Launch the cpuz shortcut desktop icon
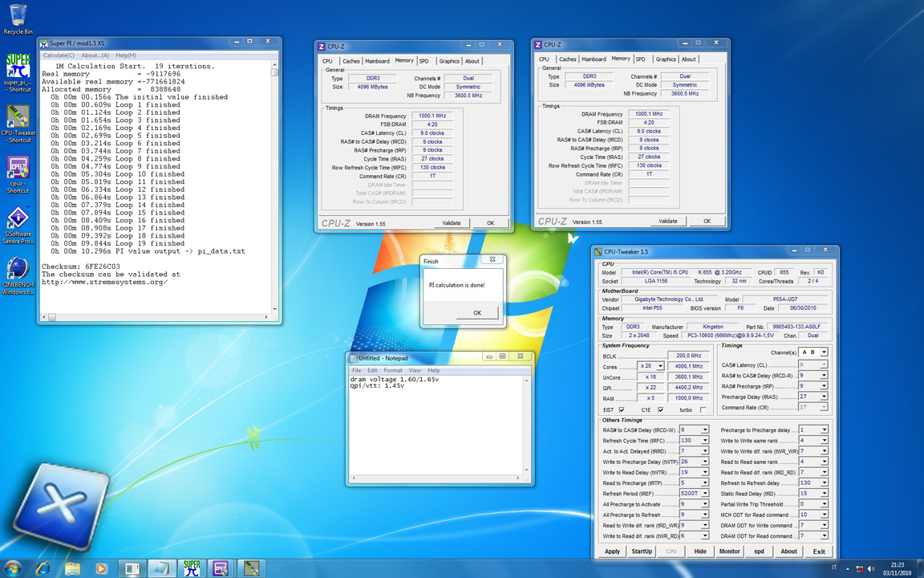Viewport: 924px width, 578px height. pos(18,167)
